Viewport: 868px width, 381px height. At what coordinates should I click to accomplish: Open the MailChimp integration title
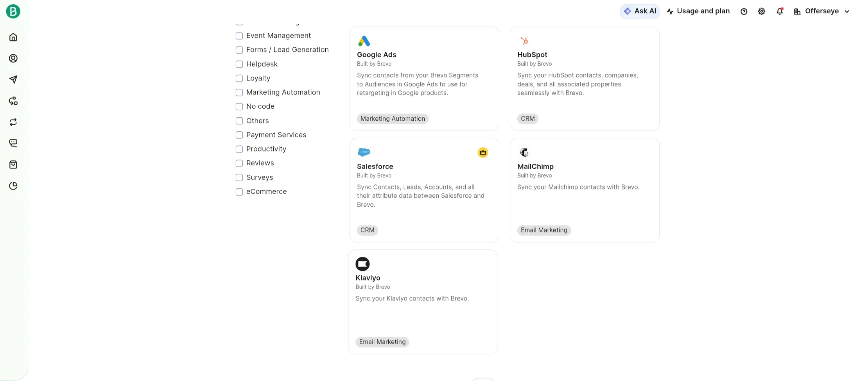click(x=535, y=166)
